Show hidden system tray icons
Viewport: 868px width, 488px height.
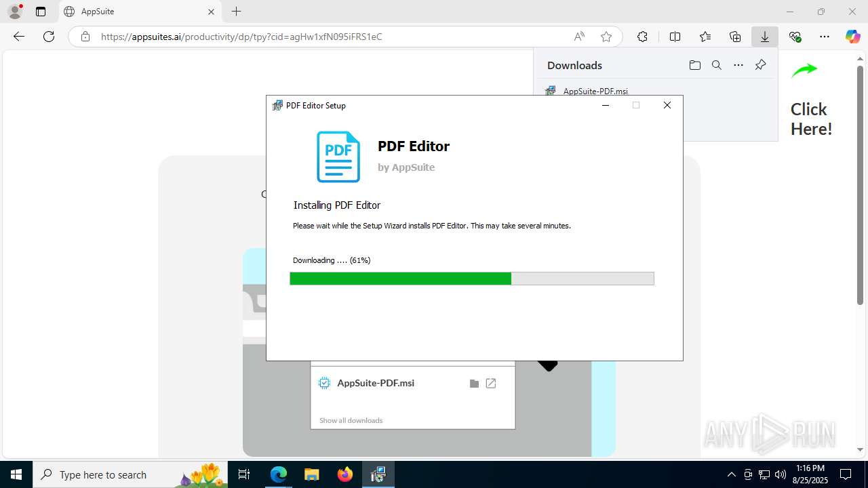pos(731,474)
